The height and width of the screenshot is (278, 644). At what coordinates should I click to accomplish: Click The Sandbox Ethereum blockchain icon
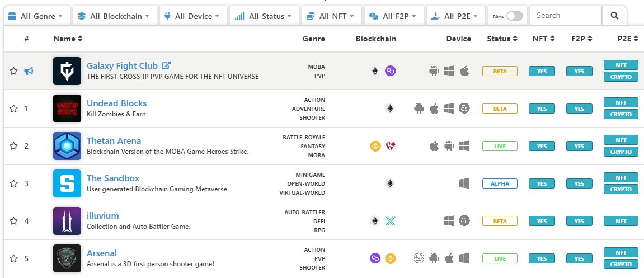390,183
